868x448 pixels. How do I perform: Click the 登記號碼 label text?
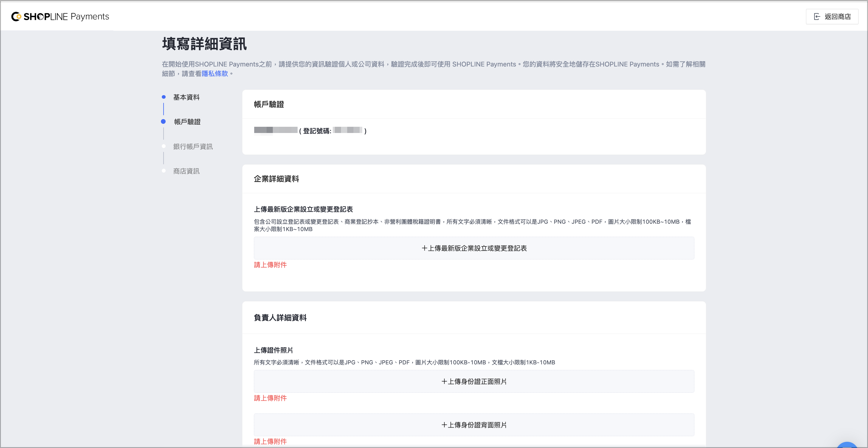pos(317,131)
